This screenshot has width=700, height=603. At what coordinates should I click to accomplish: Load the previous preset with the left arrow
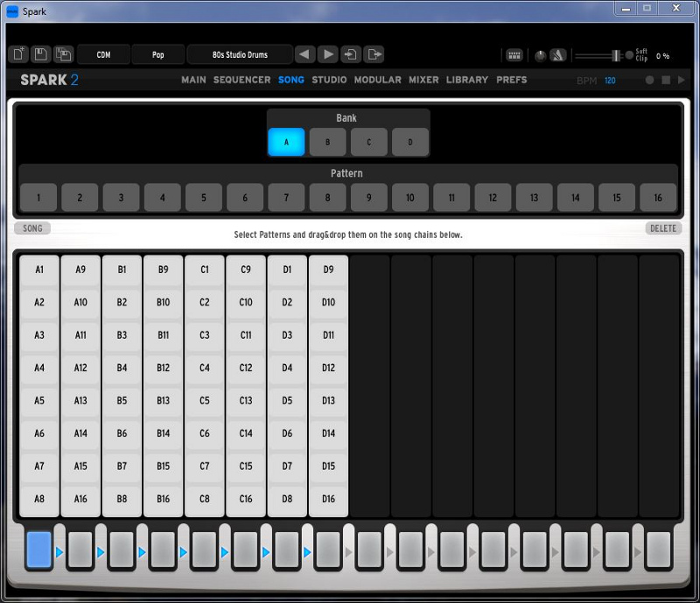pyautogui.click(x=304, y=54)
